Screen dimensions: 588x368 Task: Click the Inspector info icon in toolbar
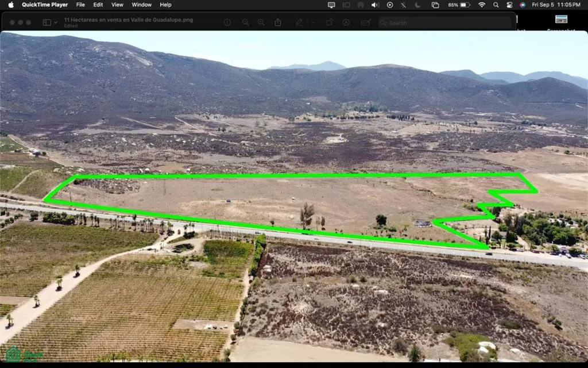[x=227, y=22]
